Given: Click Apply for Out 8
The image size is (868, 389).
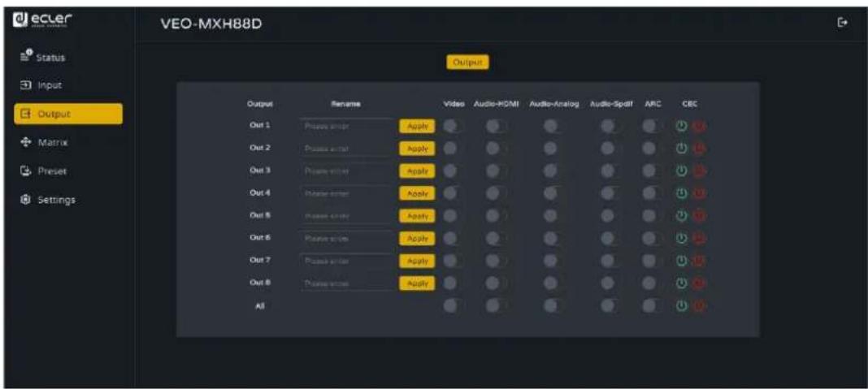Looking at the screenshot, I should tap(418, 283).
